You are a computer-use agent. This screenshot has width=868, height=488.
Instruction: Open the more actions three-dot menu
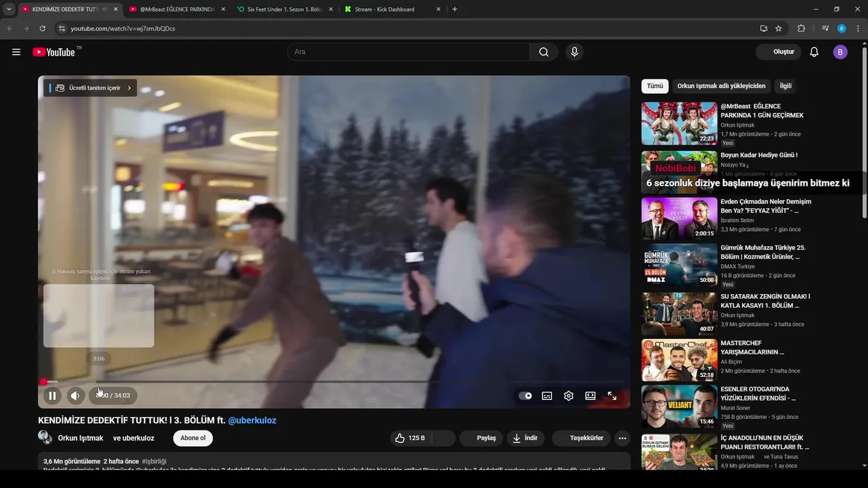[x=622, y=438]
